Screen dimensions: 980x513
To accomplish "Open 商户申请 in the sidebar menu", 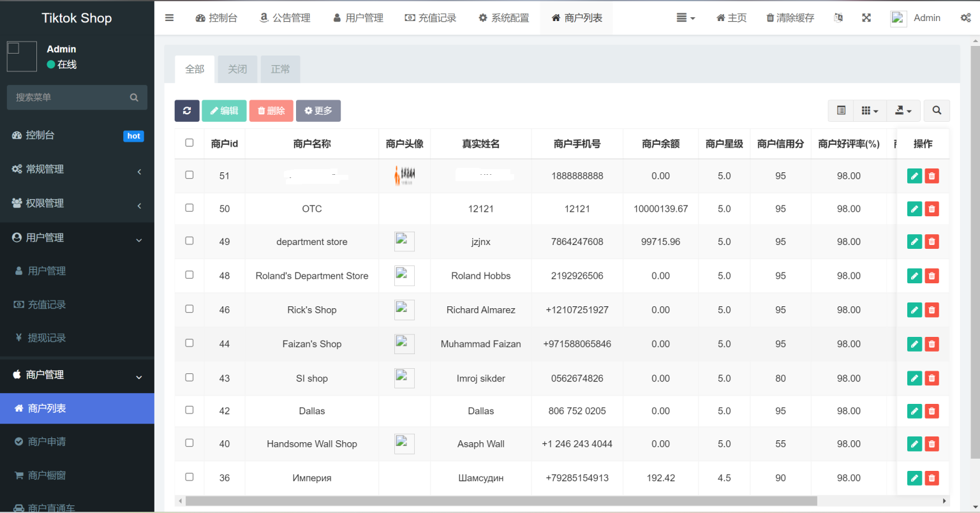I will (47, 442).
